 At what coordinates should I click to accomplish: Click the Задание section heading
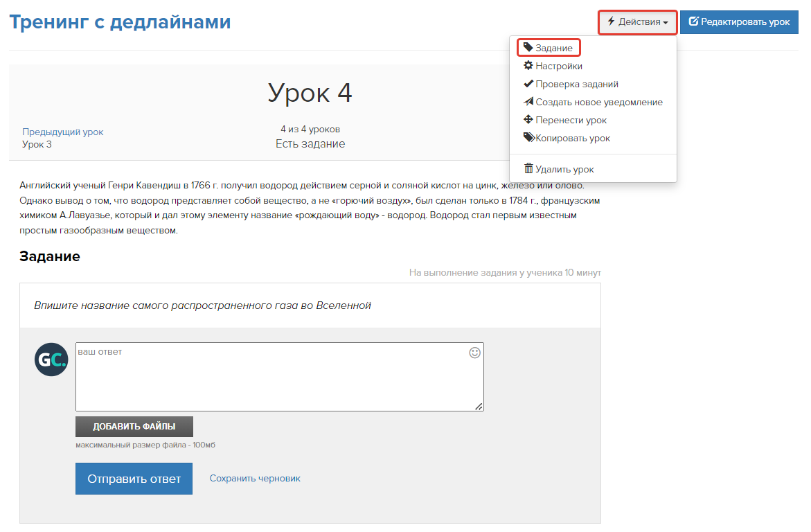point(50,256)
